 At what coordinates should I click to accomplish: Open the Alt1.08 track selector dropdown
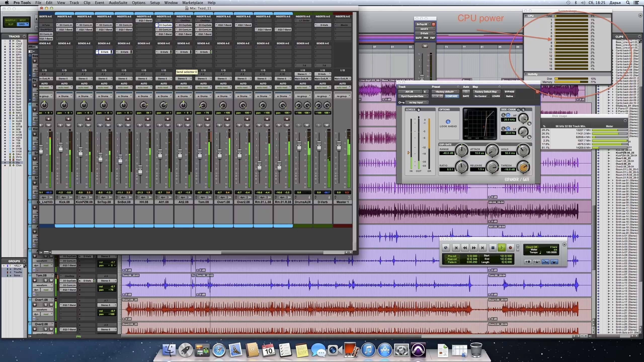410,92
